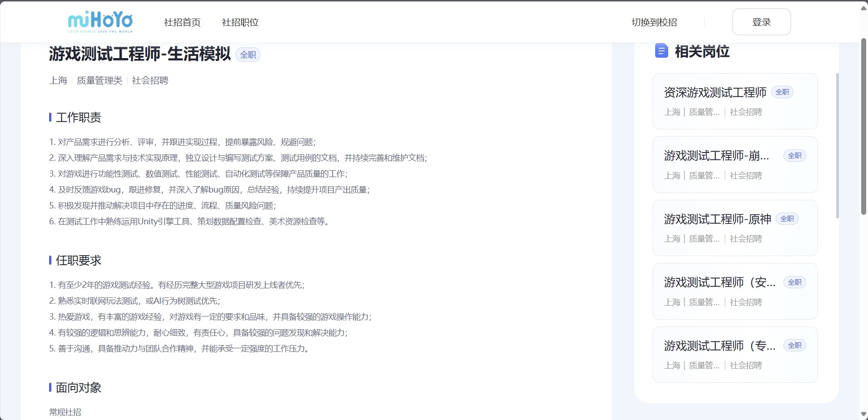Click 全职 badge on 原神 job card

tap(787, 219)
